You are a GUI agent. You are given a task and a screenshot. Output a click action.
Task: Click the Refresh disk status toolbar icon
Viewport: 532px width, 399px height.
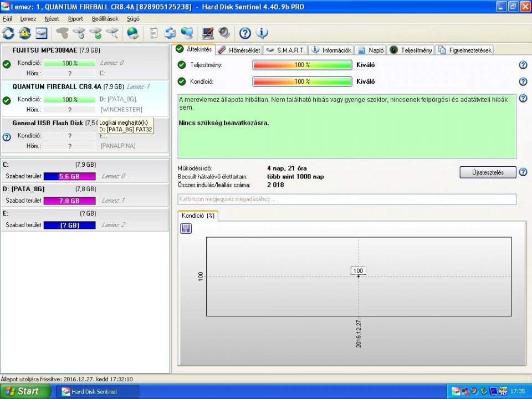click(x=8, y=33)
